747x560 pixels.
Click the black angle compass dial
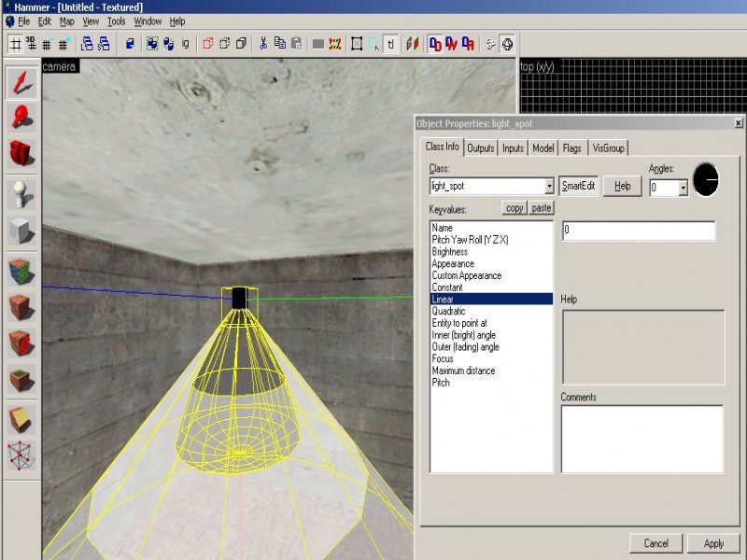(x=706, y=179)
